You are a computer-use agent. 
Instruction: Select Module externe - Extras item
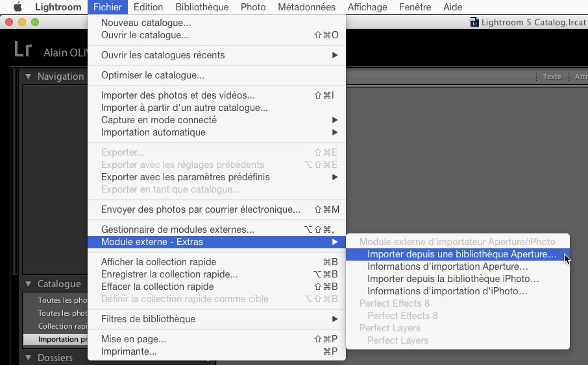[x=217, y=242]
